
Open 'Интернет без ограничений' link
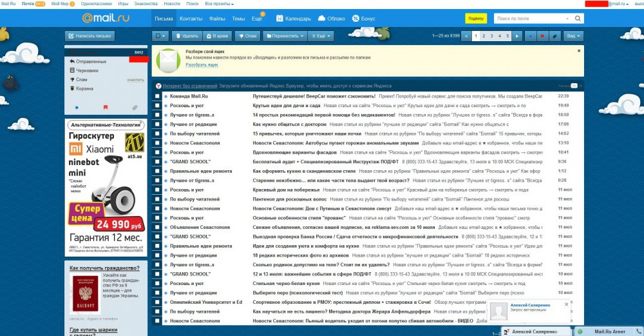click(x=190, y=86)
